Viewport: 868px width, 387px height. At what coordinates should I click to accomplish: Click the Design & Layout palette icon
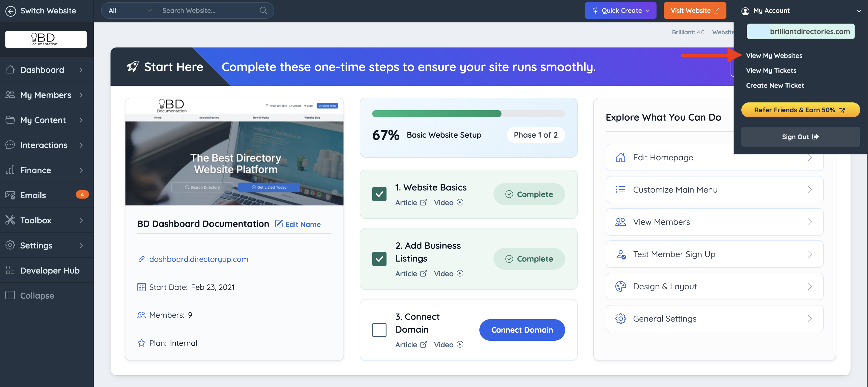pyautogui.click(x=620, y=286)
